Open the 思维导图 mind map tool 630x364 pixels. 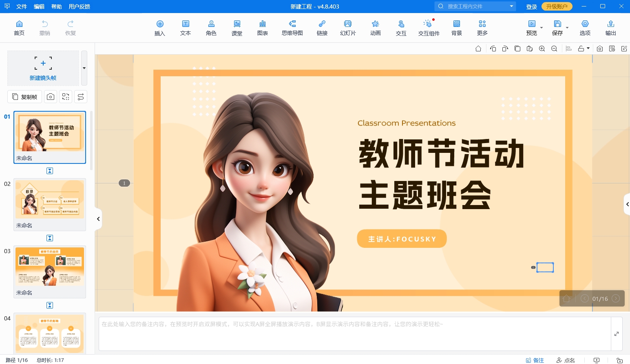[x=292, y=28]
